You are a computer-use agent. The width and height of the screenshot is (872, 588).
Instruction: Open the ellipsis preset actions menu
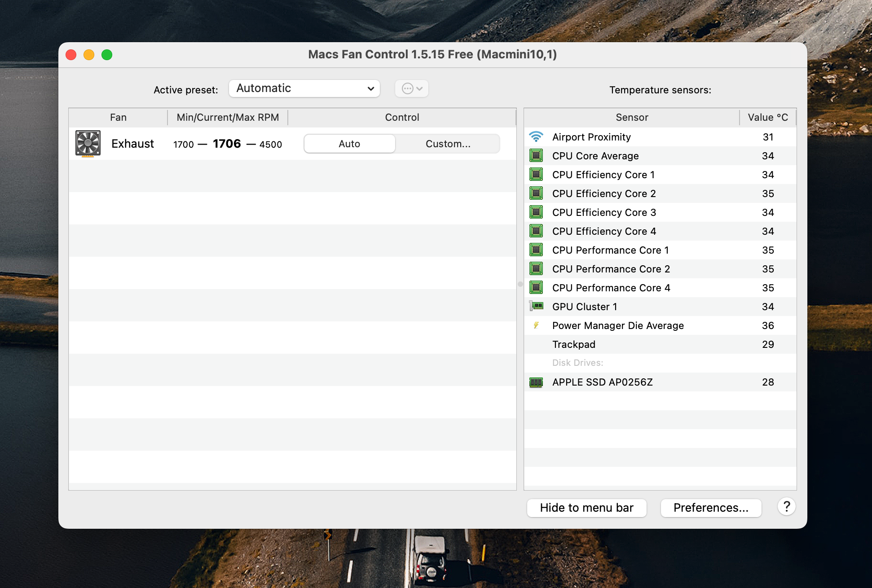[x=412, y=88]
